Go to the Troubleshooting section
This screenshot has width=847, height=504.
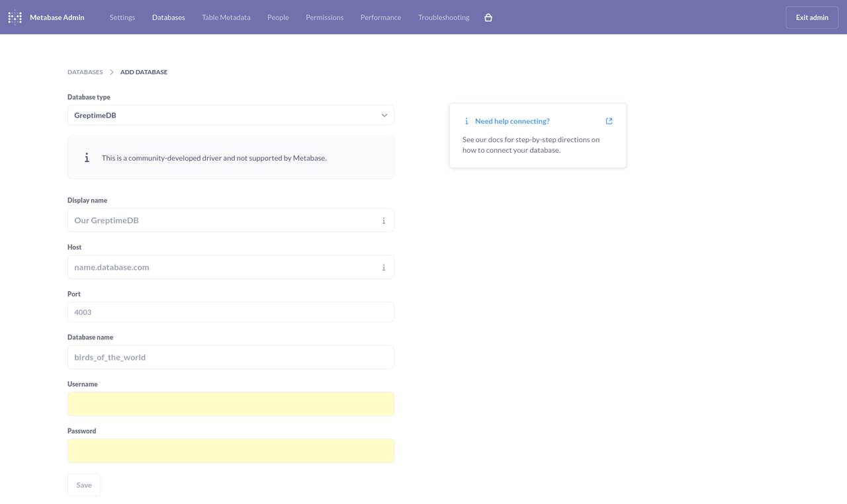click(x=443, y=17)
